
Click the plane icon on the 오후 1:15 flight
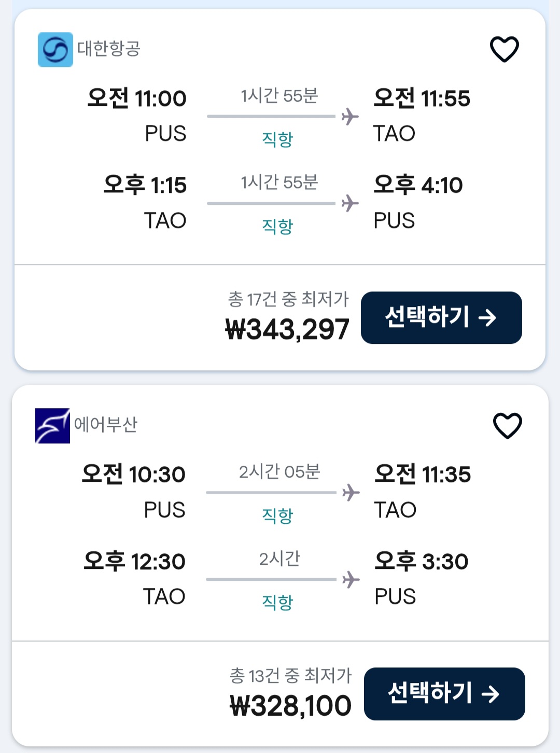pos(351,203)
